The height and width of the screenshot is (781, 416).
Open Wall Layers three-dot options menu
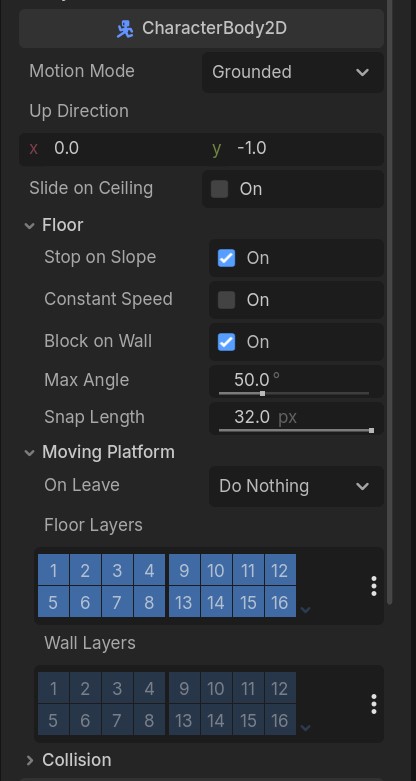click(374, 704)
